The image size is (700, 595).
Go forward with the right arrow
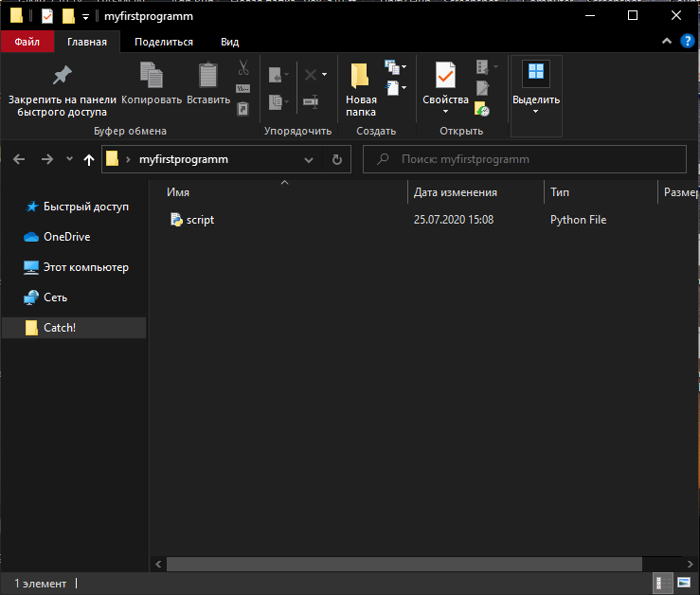click(46, 159)
